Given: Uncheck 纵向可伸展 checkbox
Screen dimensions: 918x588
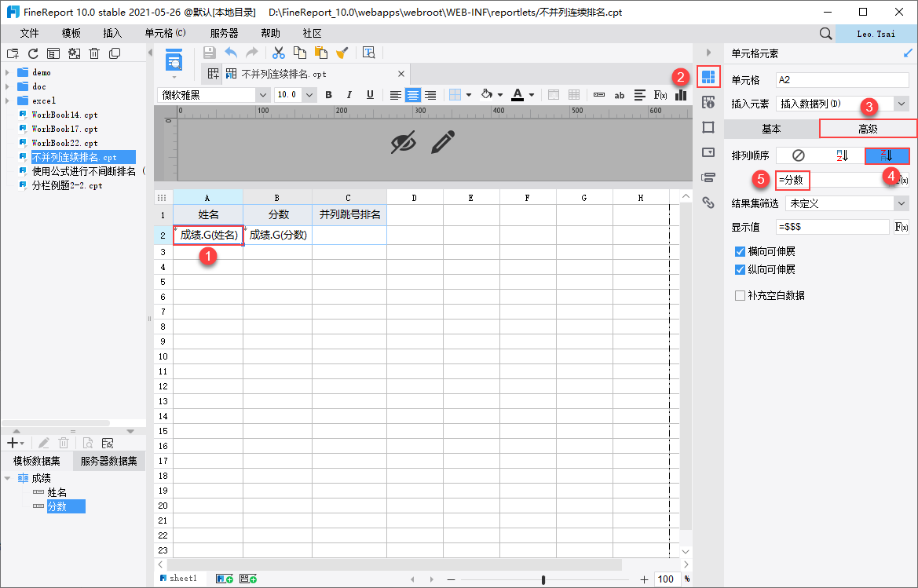Looking at the screenshot, I should pyautogui.click(x=740, y=270).
